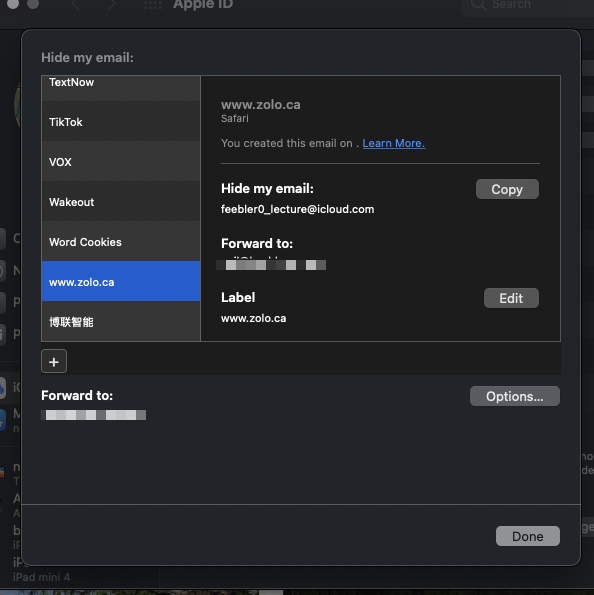
Task: Select 博联智能 in the list
Action: click(x=121, y=321)
